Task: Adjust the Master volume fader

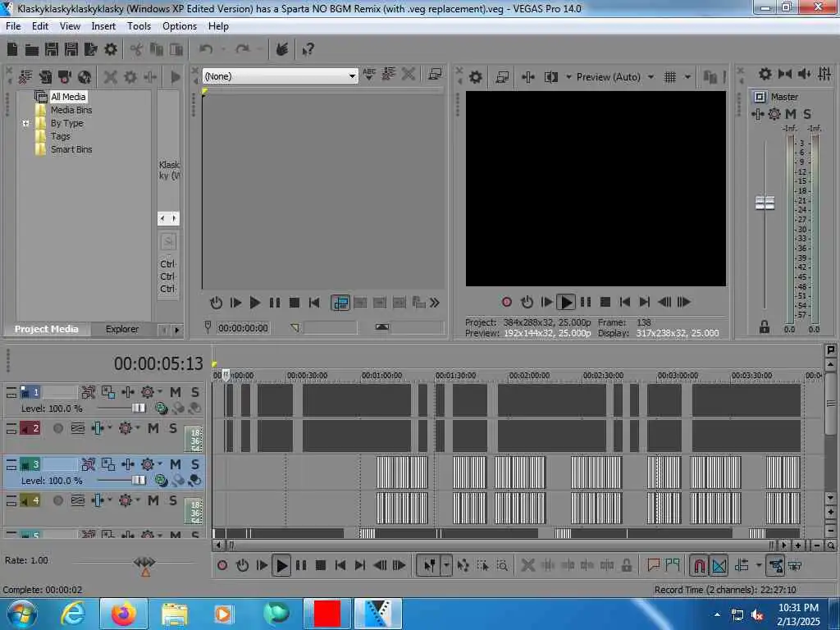Action: 765,203
